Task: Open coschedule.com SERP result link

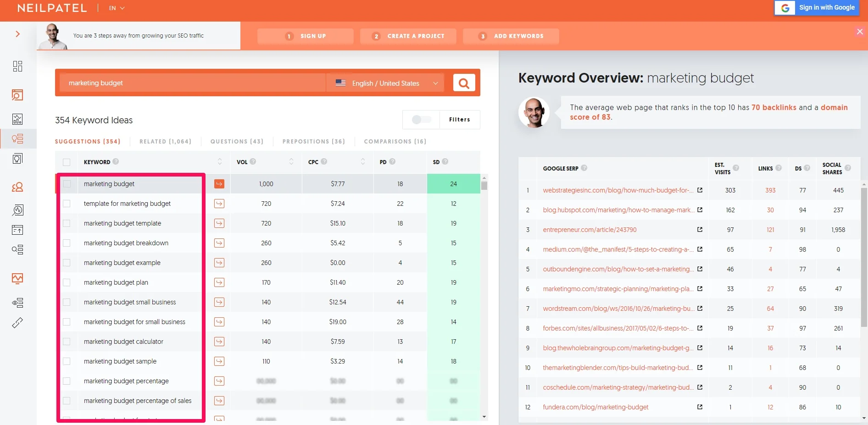Action: (618, 387)
